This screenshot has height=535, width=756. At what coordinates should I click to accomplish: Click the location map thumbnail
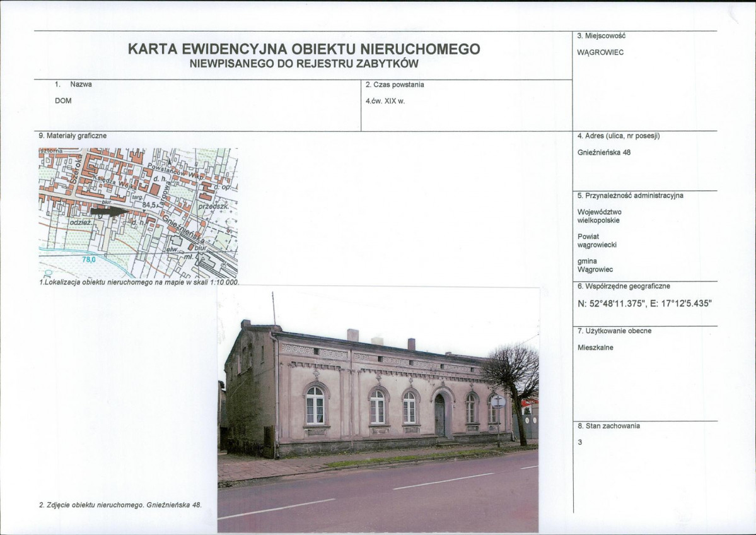(x=138, y=213)
